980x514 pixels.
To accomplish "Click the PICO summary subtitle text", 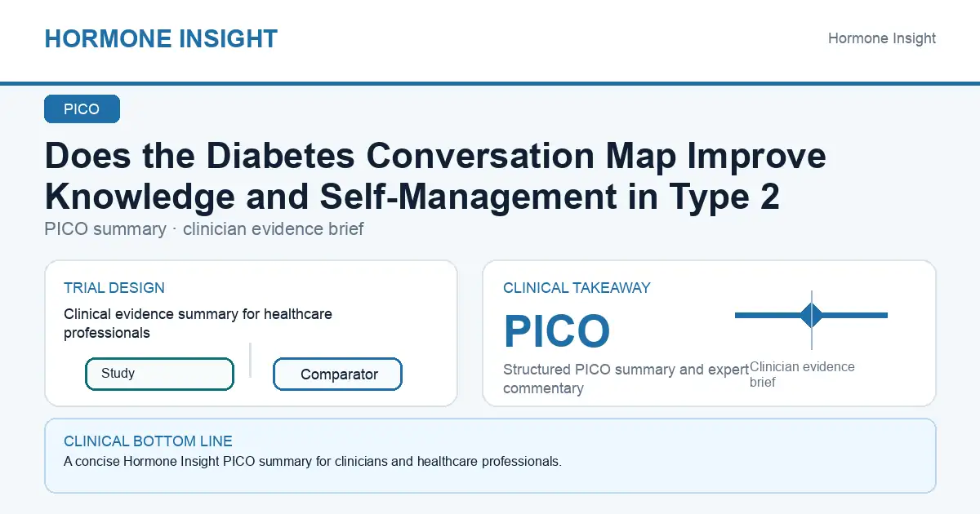I will click(204, 229).
